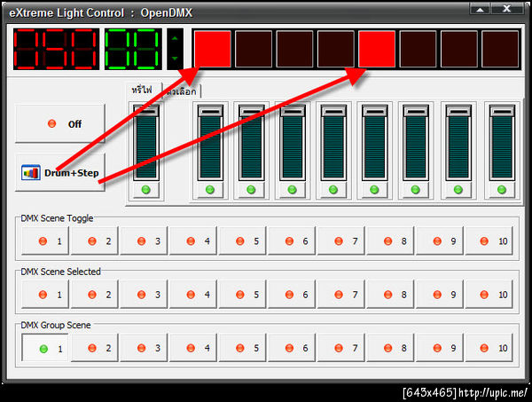Select DMX Scene Selected button 10
Screen dimensions: 532x402
(x=489, y=295)
